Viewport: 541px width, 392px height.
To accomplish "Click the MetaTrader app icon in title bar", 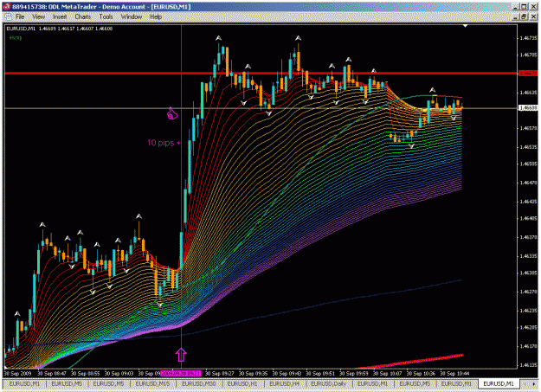I will (x=7, y=7).
